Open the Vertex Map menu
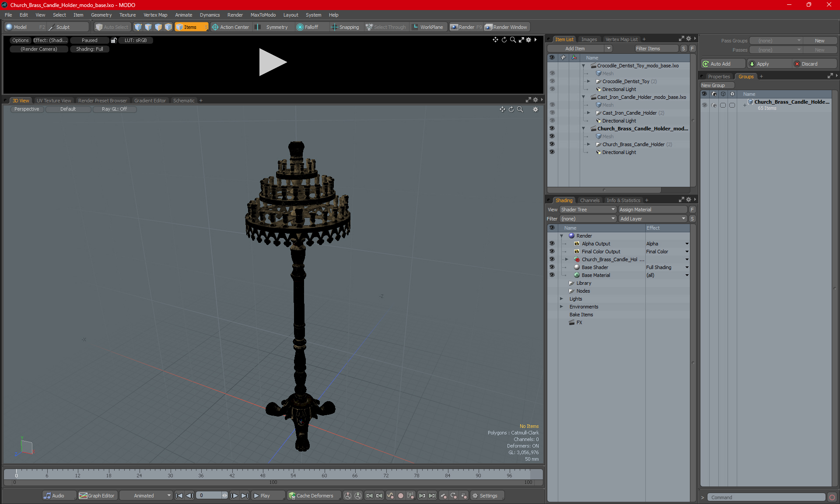This screenshot has height=504, width=840. (155, 15)
